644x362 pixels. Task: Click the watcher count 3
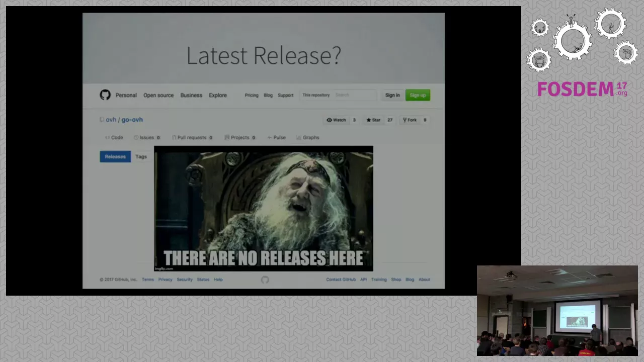click(x=354, y=120)
